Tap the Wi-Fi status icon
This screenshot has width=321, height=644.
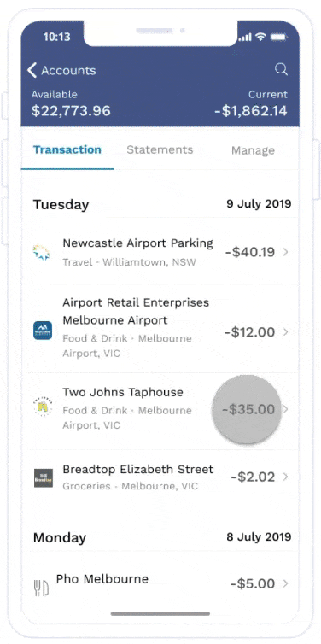click(x=260, y=37)
